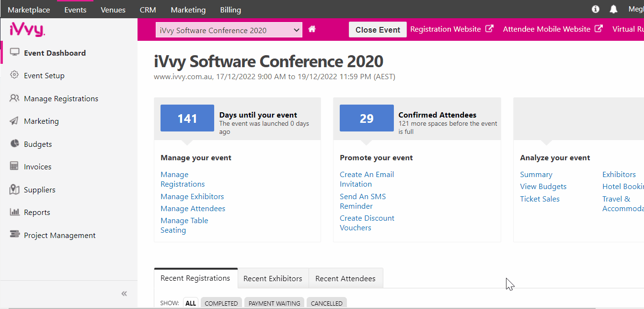The height and width of the screenshot is (309, 644).
Task: Open the Venues top menu
Action: tap(113, 10)
